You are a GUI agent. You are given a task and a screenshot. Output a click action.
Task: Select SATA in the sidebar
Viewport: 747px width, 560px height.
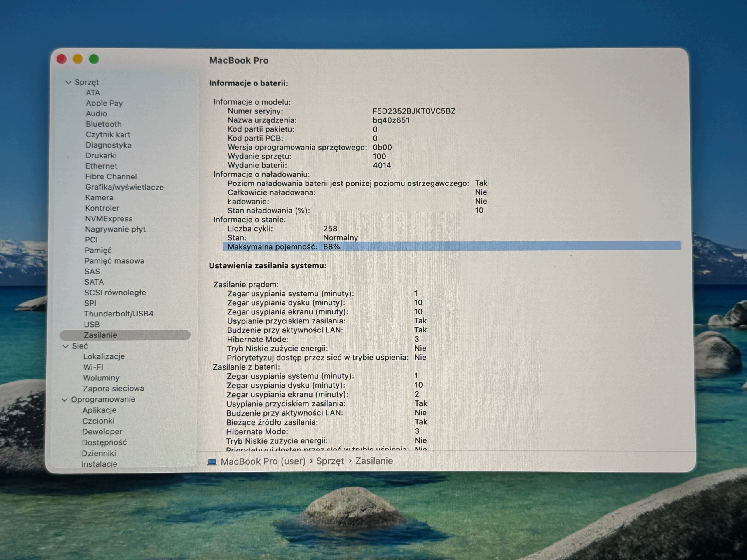(94, 282)
